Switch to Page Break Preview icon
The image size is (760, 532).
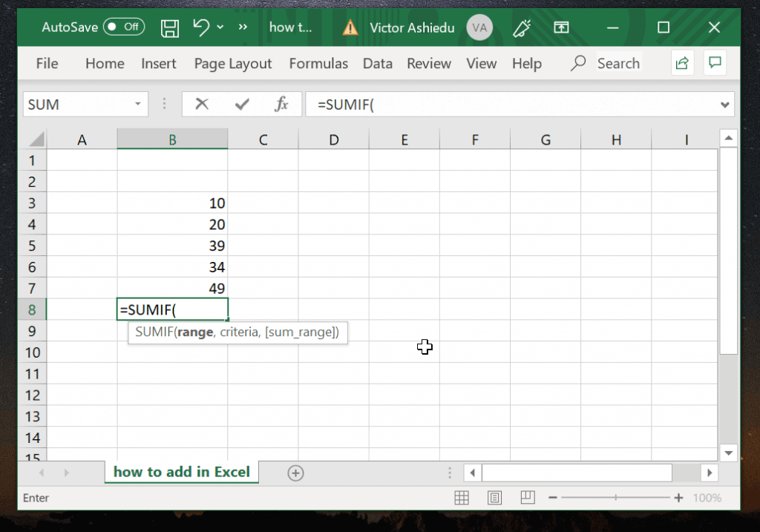pyautogui.click(x=528, y=498)
